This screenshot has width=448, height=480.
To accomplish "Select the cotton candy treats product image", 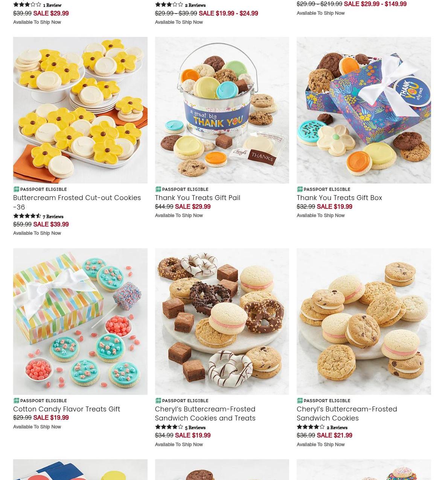I will 80,321.
